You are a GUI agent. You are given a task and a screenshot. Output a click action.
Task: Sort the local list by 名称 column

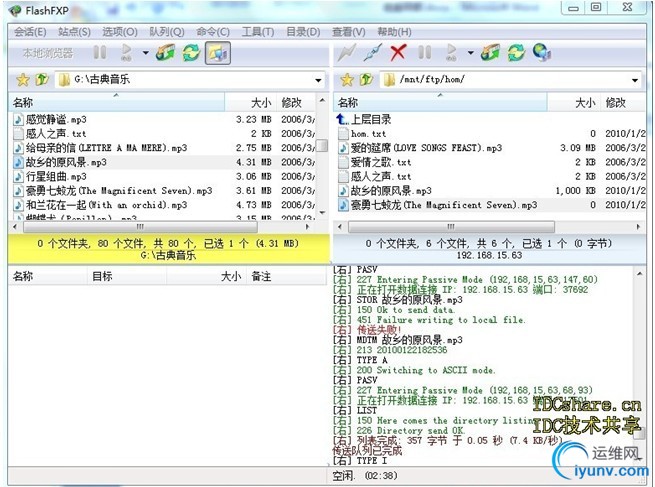(117, 102)
